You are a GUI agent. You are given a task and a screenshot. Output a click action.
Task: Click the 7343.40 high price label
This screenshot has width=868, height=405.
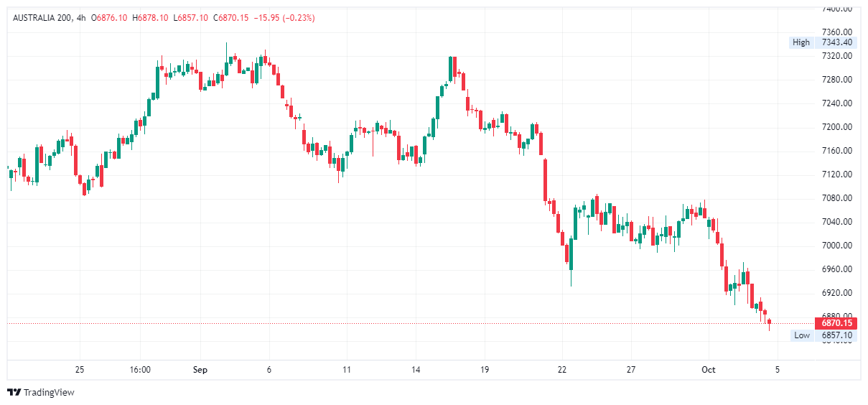[x=837, y=42]
